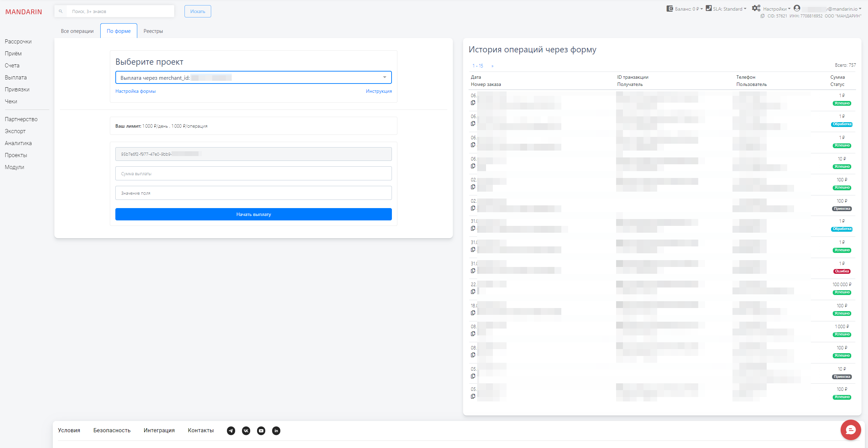The height and width of the screenshot is (448, 868).
Task: Open Аналитика in the left sidebar
Action: (18, 143)
